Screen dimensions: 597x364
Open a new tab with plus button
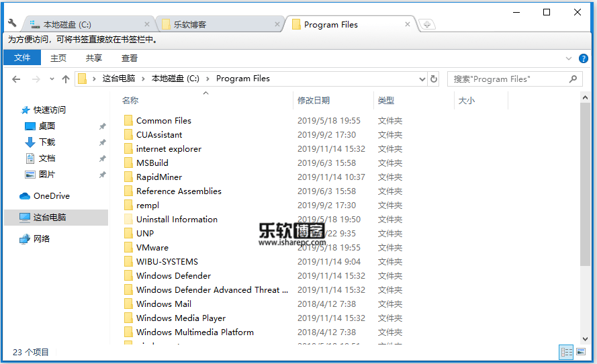tap(427, 24)
